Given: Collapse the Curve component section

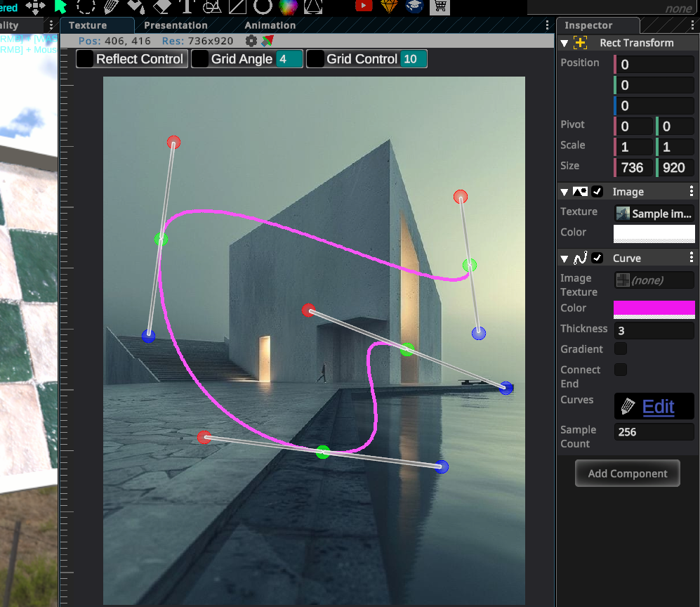Looking at the screenshot, I should click(564, 259).
